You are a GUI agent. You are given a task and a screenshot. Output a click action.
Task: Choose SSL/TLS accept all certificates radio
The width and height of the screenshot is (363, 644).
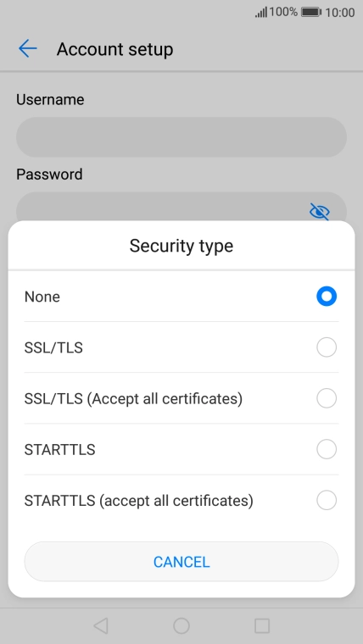coord(327,398)
